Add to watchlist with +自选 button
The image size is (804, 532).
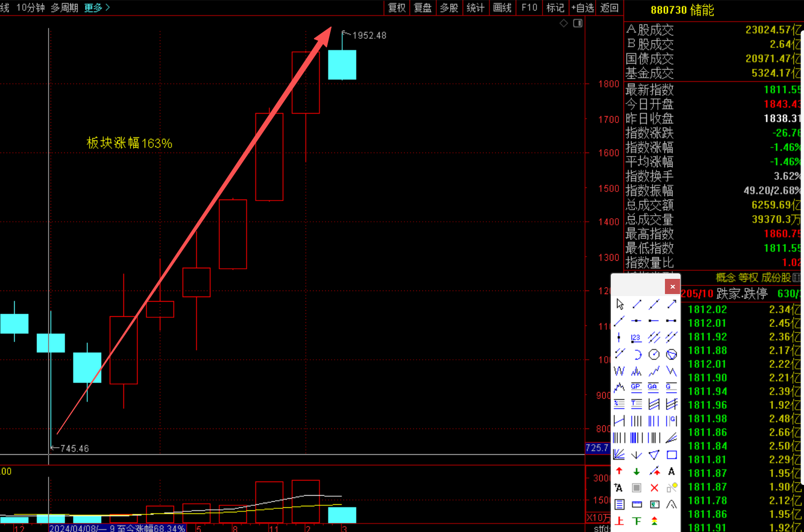coord(583,8)
